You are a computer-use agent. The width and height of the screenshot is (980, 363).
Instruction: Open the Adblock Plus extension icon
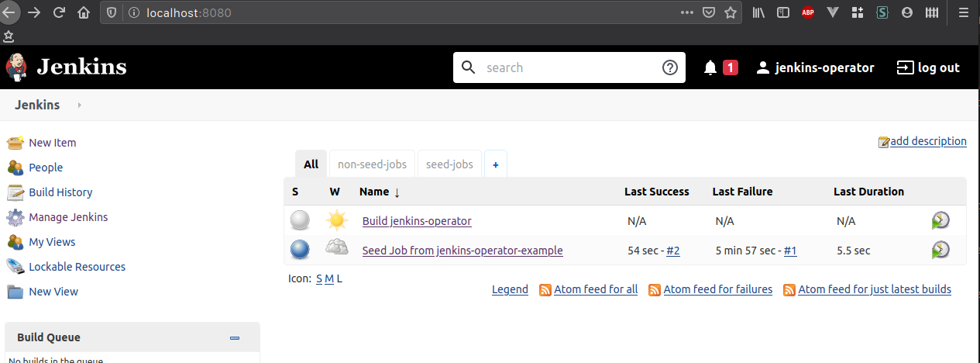pyautogui.click(x=808, y=12)
